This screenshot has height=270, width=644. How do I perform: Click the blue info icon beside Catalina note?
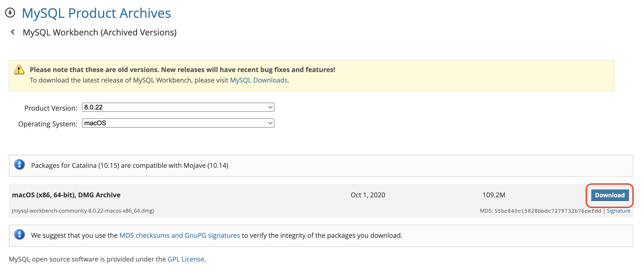19,165
